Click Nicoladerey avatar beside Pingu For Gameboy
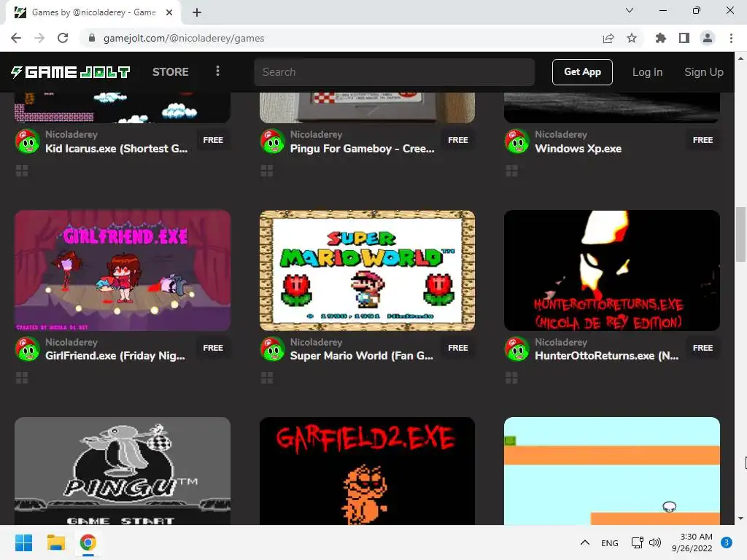This screenshot has height=560, width=747. (x=273, y=141)
